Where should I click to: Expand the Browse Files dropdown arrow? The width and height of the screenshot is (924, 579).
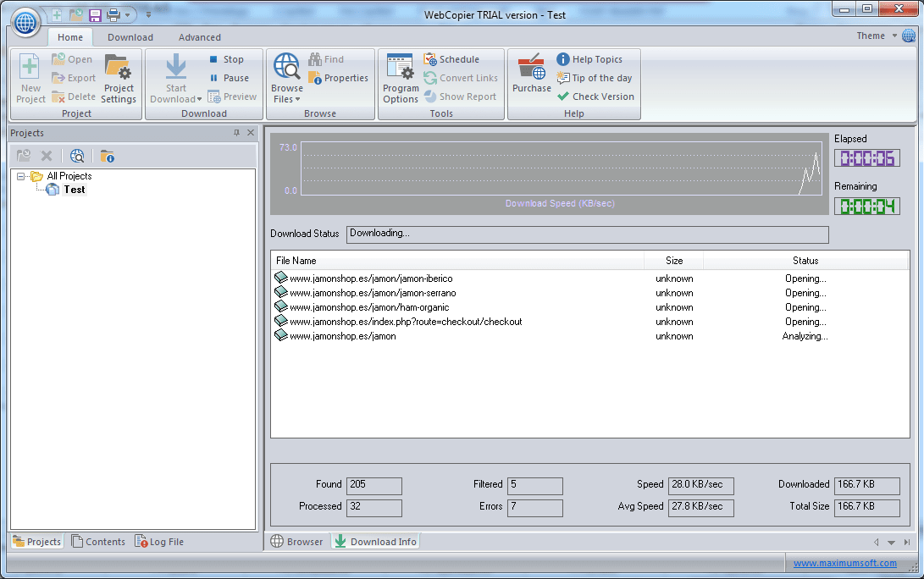297,100
